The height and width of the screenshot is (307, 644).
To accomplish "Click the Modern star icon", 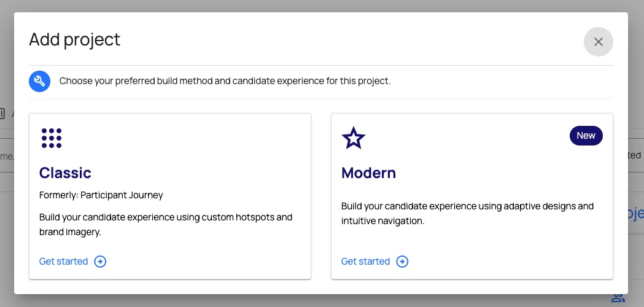I will [x=354, y=138].
